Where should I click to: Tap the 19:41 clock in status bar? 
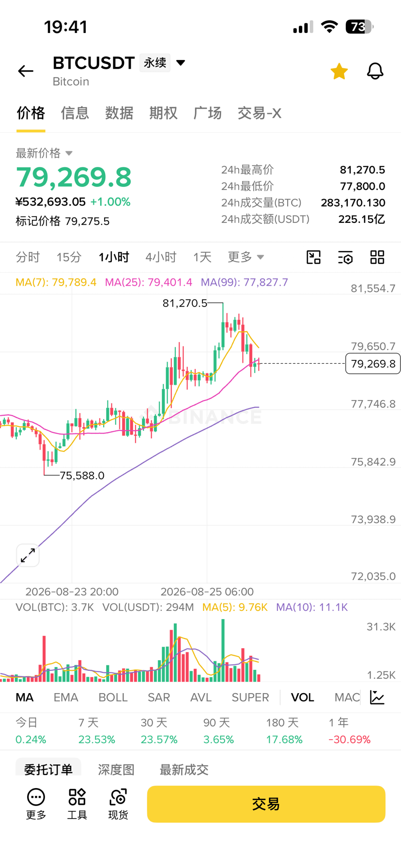point(66,27)
